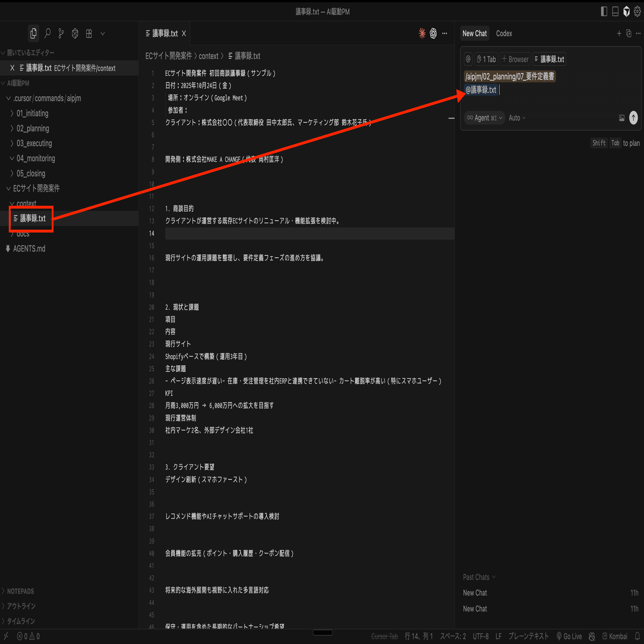Send chat message with arrow button

[x=633, y=118]
